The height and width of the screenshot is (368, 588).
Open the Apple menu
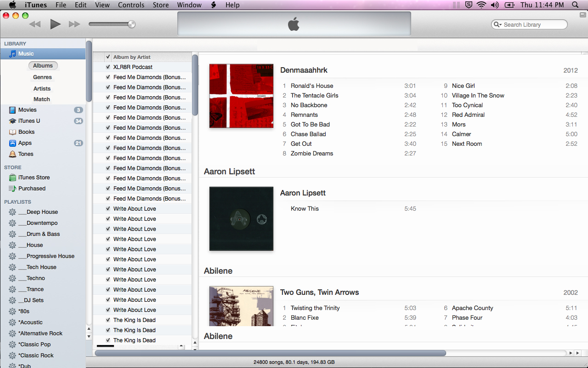pyautogui.click(x=12, y=5)
